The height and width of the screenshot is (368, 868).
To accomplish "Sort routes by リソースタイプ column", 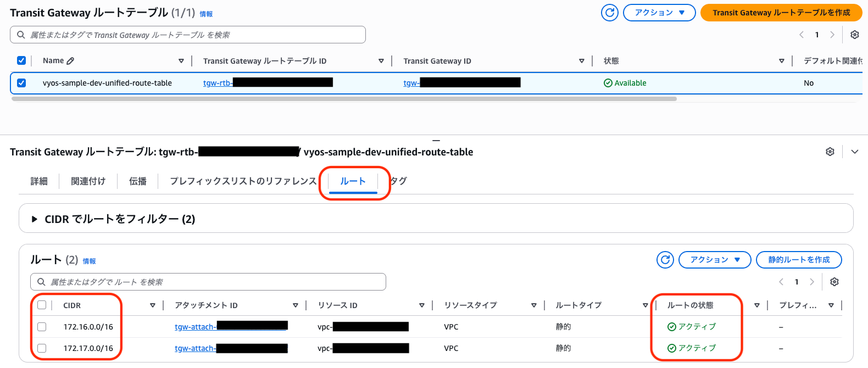I will click(x=534, y=305).
